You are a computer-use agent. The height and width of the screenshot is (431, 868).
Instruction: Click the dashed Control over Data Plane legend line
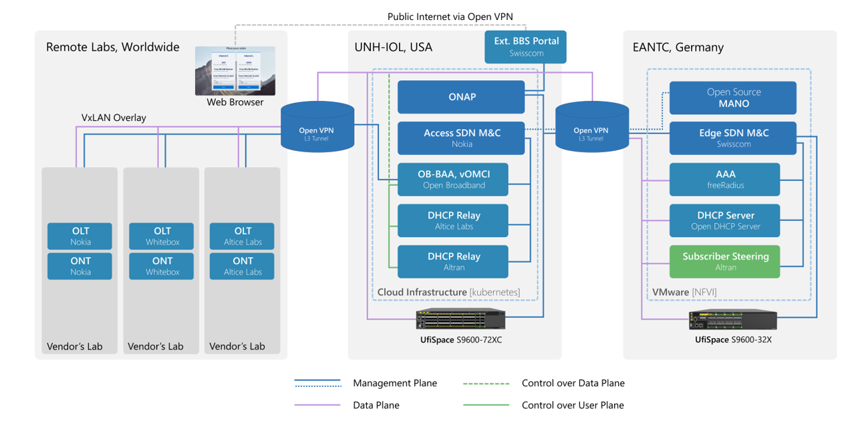pos(486,384)
